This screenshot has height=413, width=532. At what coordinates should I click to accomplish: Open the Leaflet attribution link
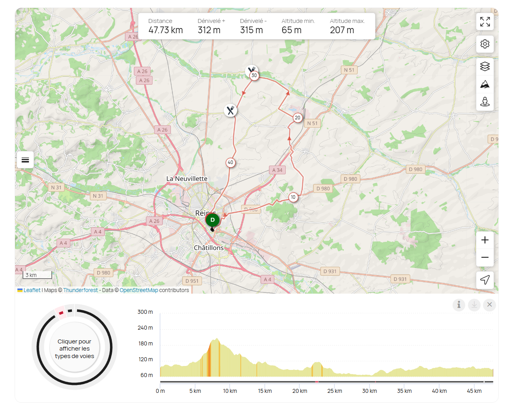pos(32,290)
